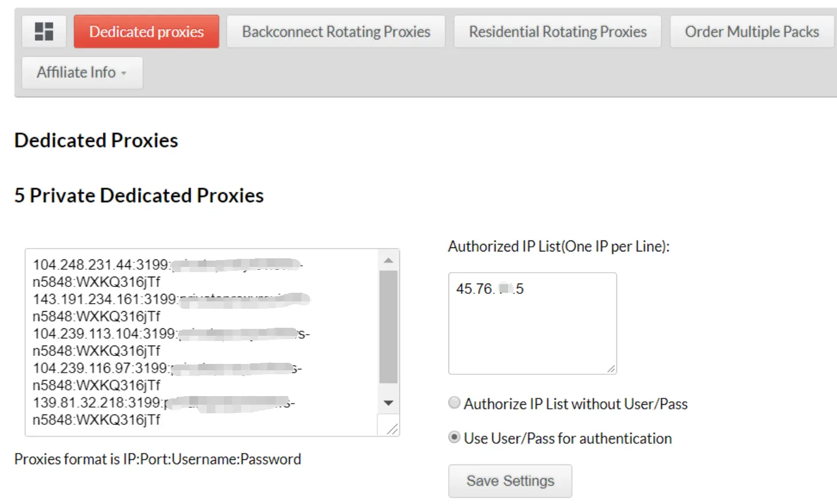The image size is (837, 504).
Task: Open the Order Multiple Packs tab
Action: pyautogui.click(x=752, y=32)
